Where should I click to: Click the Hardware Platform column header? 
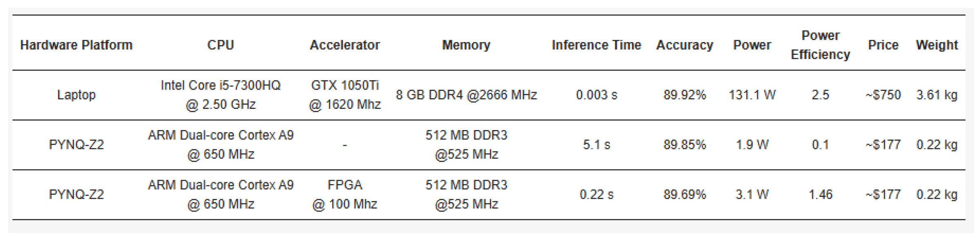pos(76,45)
